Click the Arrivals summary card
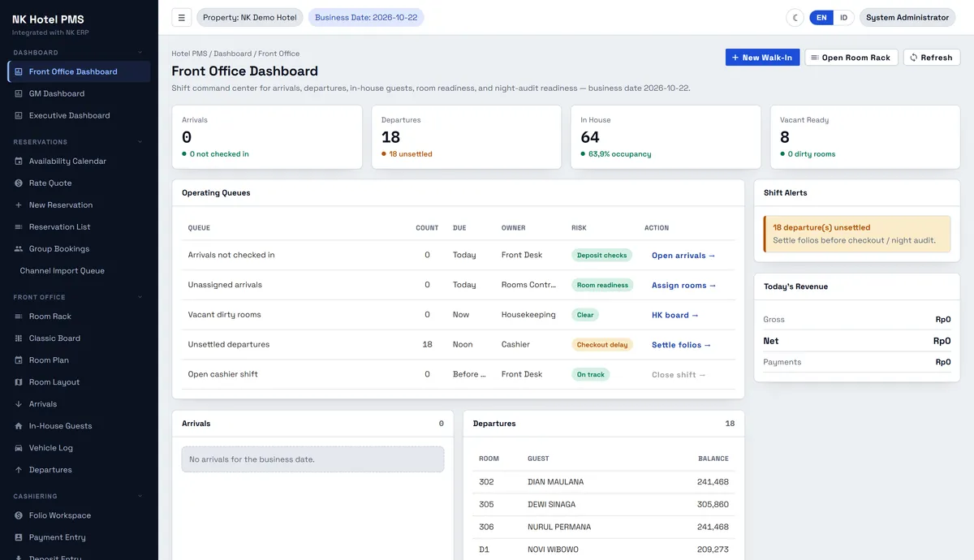The width and height of the screenshot is (974, 560). pos(267,137)
